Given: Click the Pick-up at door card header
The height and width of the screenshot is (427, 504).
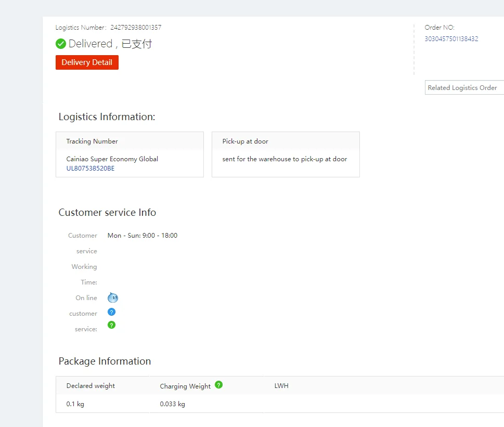Looking at the screenshot, I should pos(245,141).
